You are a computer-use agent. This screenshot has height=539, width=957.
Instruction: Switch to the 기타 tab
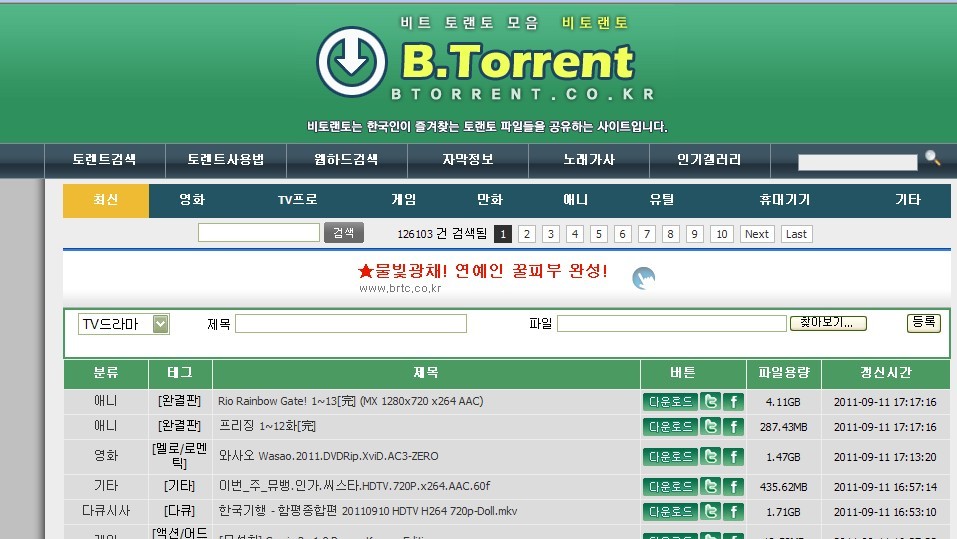click(908, 200)
